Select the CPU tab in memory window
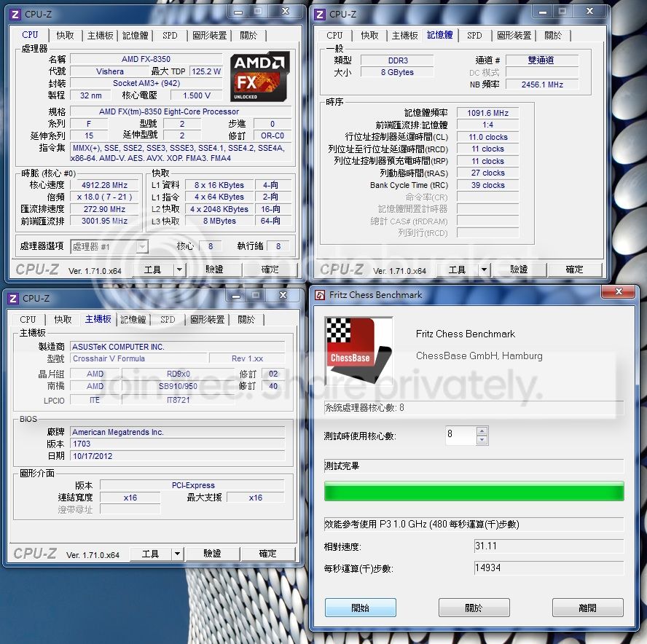 334,36
